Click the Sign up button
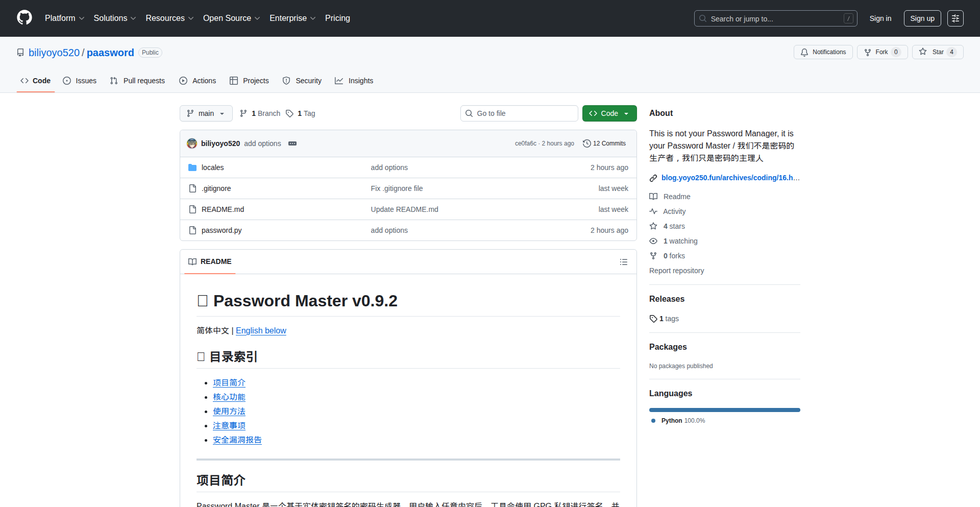The height and width of the screenshot is (507, 980). 922,18
